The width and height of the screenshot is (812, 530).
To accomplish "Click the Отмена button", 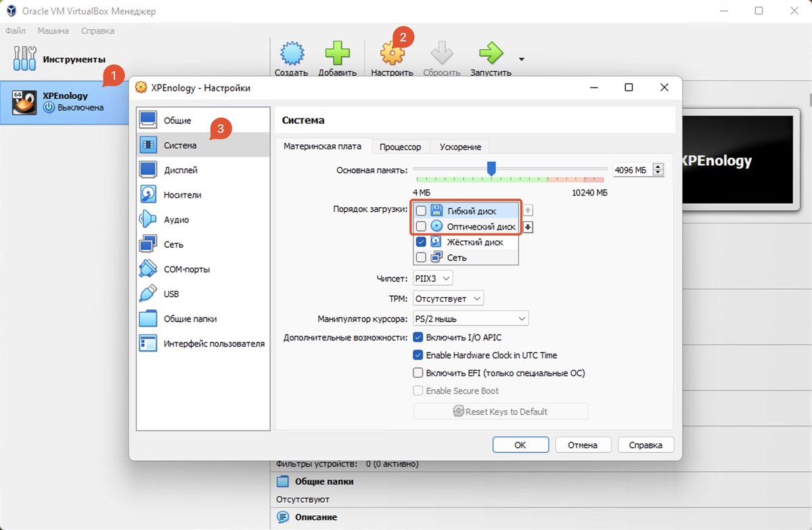I will [x=583, y=445].
